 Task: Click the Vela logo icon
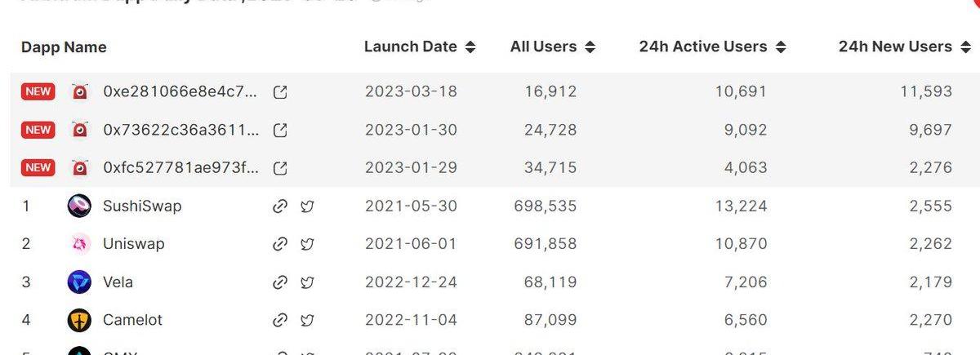pyautogui.click(x=79, y=282)
